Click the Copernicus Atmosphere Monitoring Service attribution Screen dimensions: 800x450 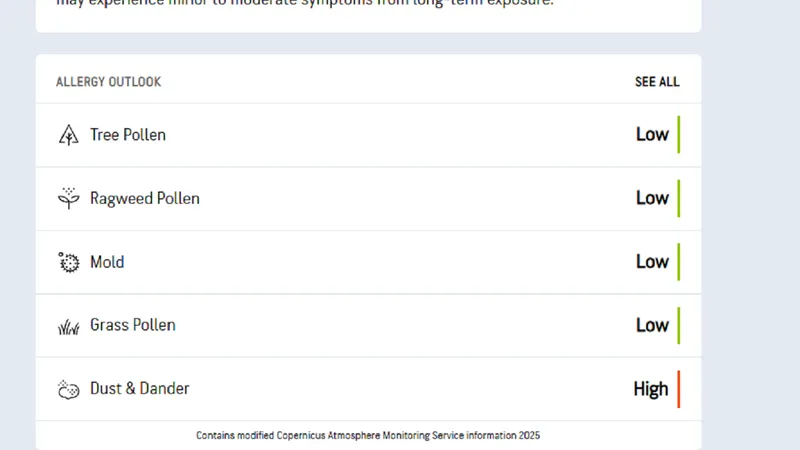click(368, 435)
